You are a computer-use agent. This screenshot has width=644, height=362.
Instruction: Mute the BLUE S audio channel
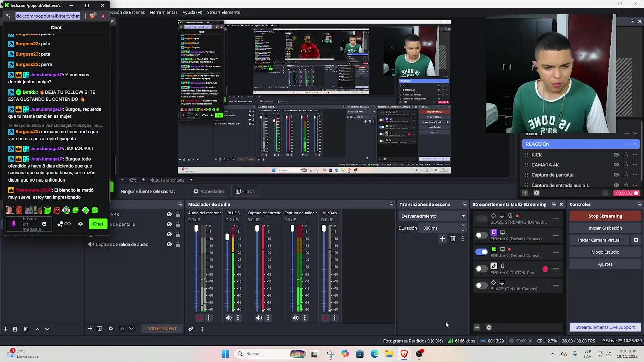[229, 318]
